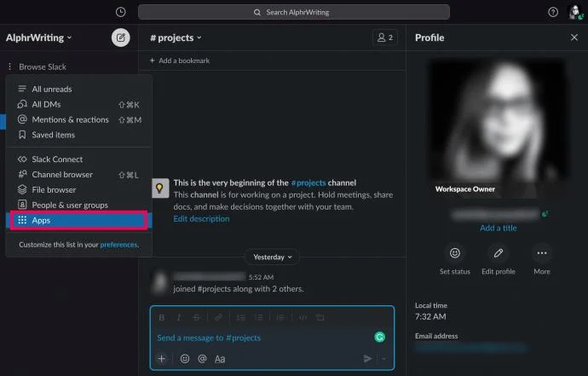This screenshot has height=376, width=588.
Task: View channel members count icon
Action: 385,38
